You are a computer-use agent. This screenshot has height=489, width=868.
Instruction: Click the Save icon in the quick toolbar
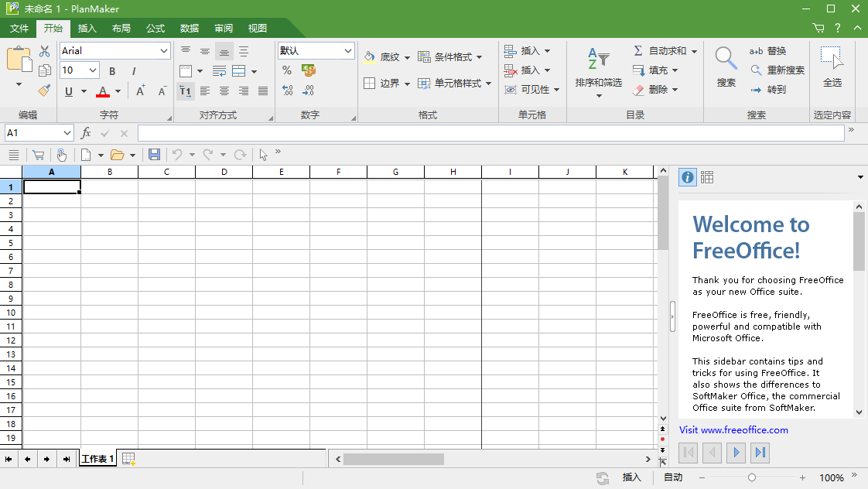tap(154, 154)
